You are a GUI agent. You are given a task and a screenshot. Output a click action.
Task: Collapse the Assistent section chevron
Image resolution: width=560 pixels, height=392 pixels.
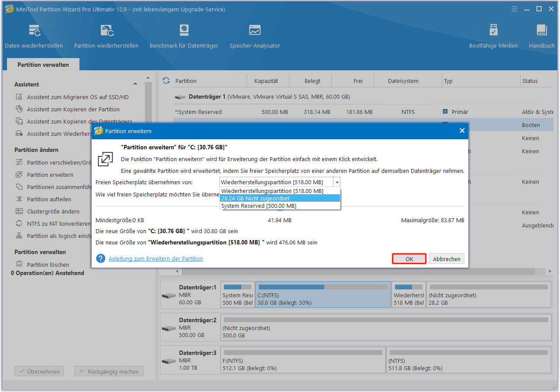pyautogui.click(x=135, y=84)
